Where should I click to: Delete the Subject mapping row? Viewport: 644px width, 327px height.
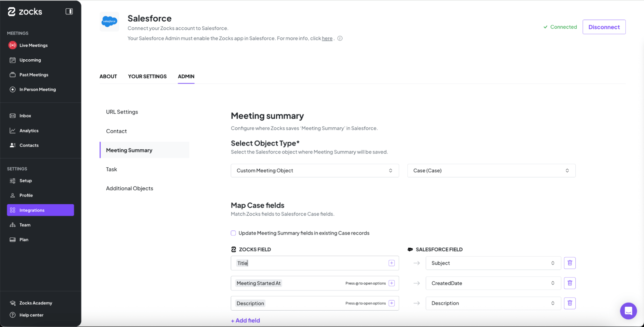coord(570,263)
